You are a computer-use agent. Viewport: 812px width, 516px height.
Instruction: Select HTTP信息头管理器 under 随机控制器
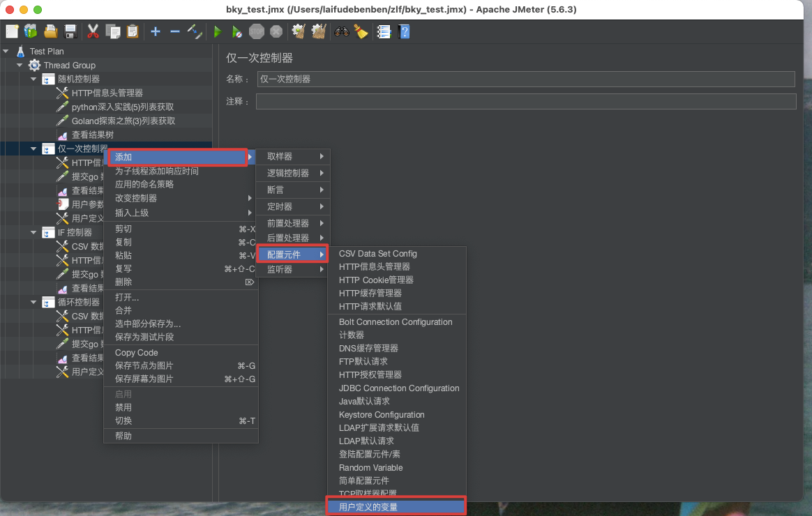[x=107, y=93]
